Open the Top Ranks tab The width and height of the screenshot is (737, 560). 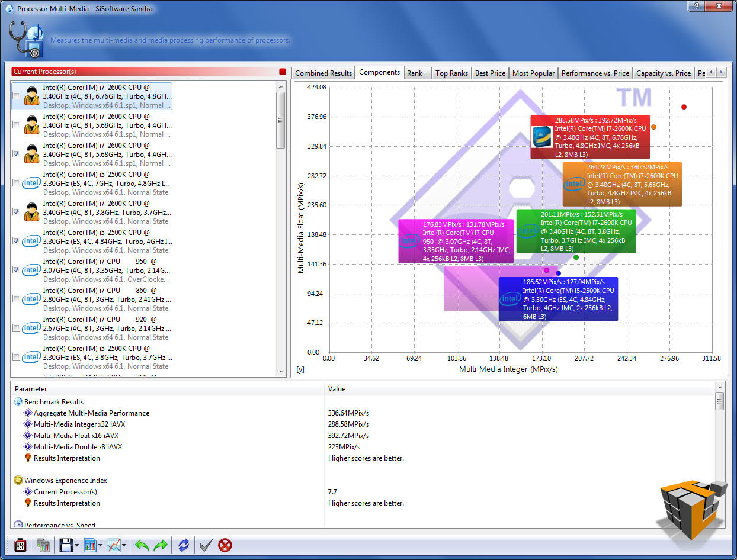(451, 73)
